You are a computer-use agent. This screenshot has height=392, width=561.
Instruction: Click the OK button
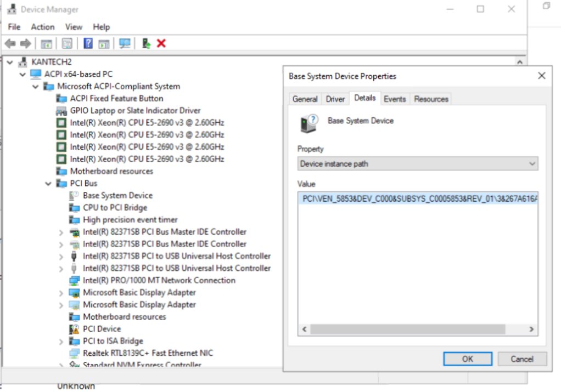pyautogui.click(x=467, y=359)
